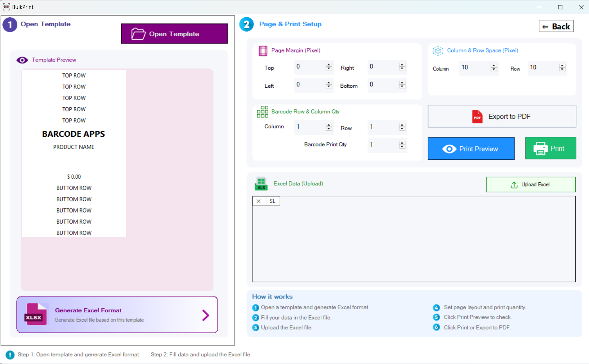Adjust the Barcode Print Qty spinner

click(402, 145)
